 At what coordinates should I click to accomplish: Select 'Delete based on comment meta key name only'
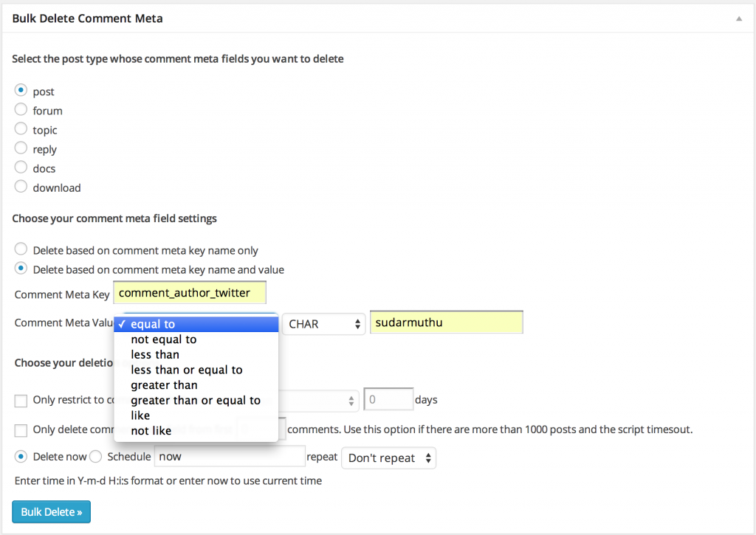[x=21, y=249]
